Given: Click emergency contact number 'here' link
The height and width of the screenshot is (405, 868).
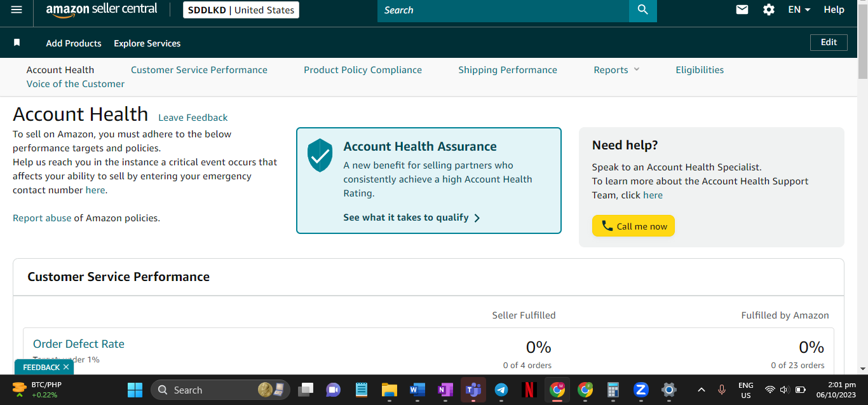Looking at the screenshot, I should [x=95, y=190].
